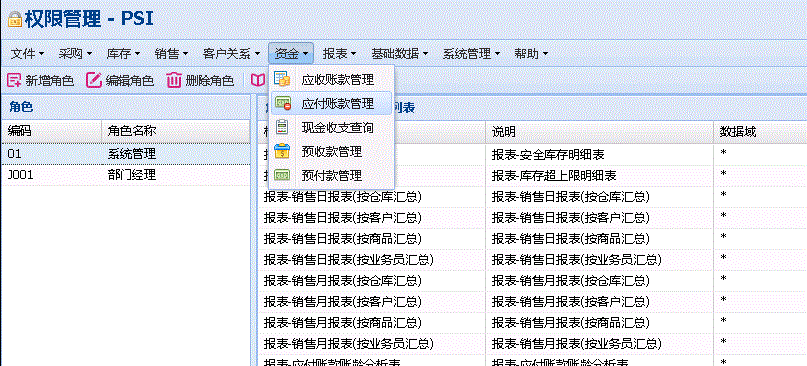The height and width of the screenshot is (366, 807).
Task: Choose 预付款管理 from the menu
Action: pos(331,176)
